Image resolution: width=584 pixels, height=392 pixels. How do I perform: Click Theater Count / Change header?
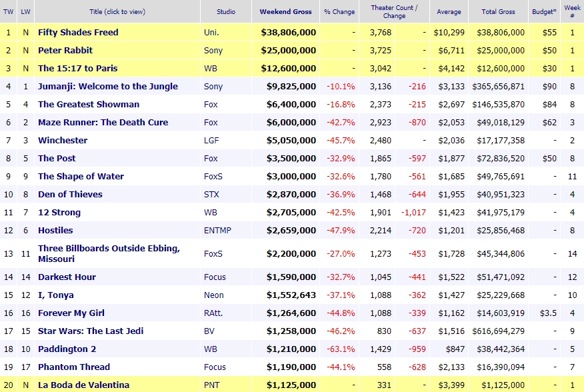(395, 11)
